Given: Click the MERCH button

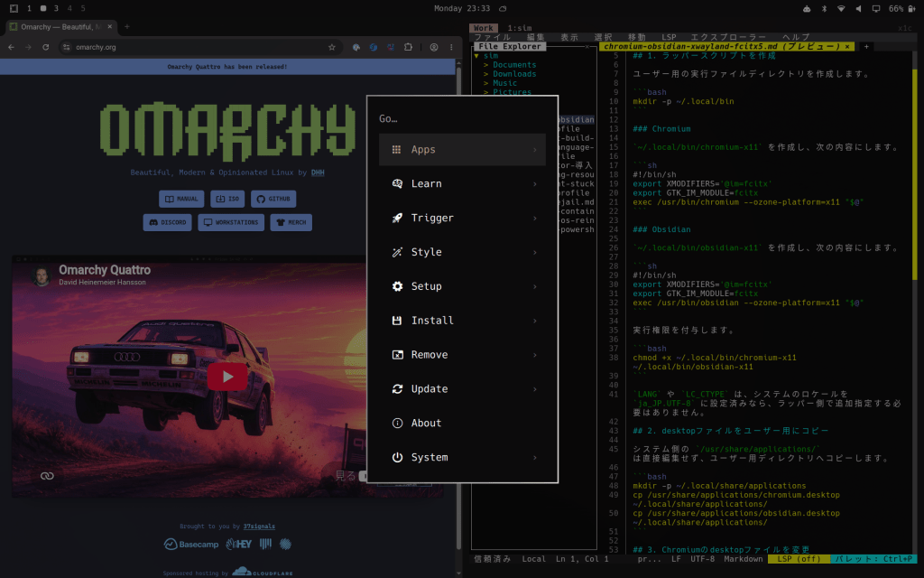Looking at the screenshot, I should click(291, 222).
